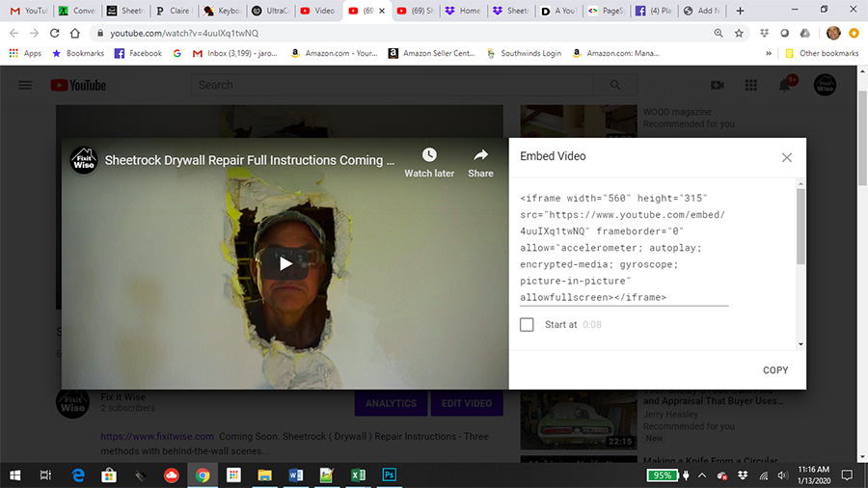This screenshot has width=868, height=488.
Task: Open the volume control in tray
Action: (782, 475)
